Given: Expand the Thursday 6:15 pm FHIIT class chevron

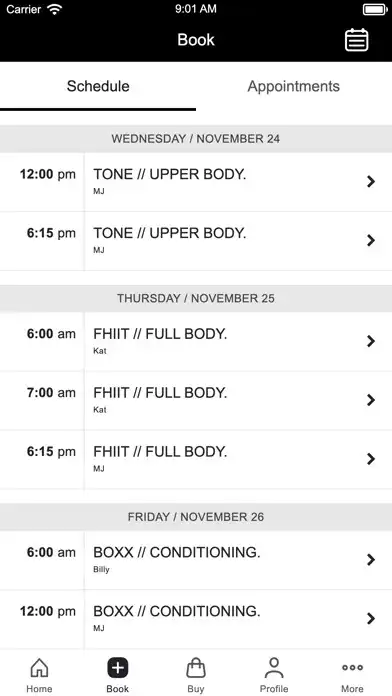Looking at the screenshot, I should 371,459.
